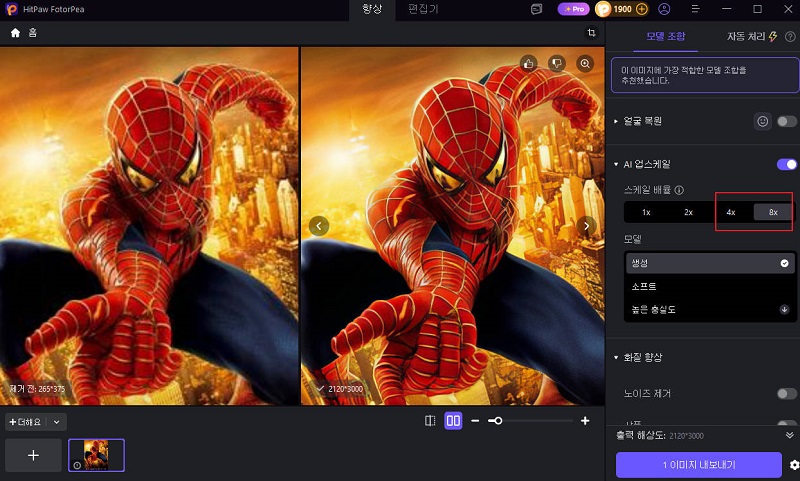The height and width of the screenshot is (481, 800).
Task: Click the settings gear beside export button
Action: 794,465
